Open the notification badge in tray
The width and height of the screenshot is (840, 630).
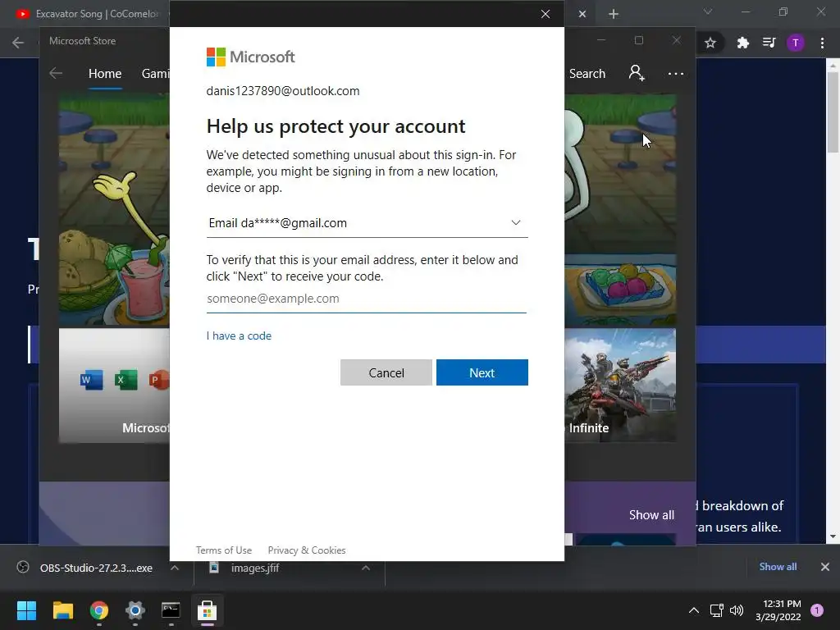[x=817, y=610]
